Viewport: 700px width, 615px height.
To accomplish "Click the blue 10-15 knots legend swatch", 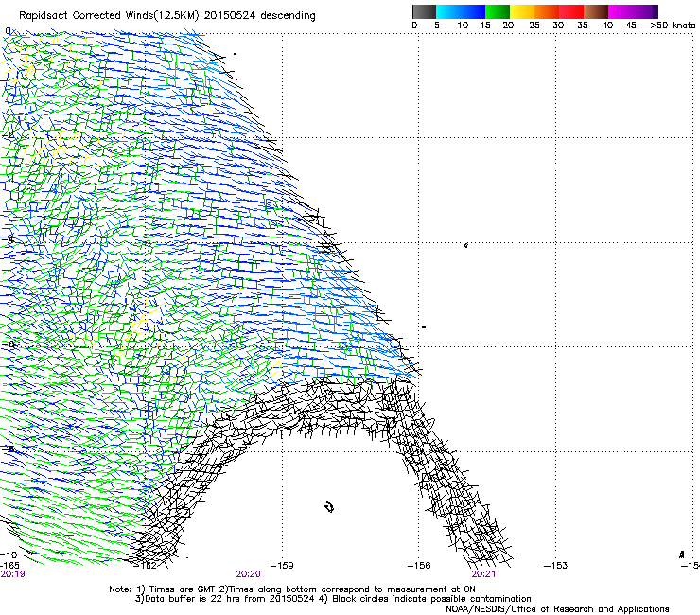I will click(x=473, y=11).
